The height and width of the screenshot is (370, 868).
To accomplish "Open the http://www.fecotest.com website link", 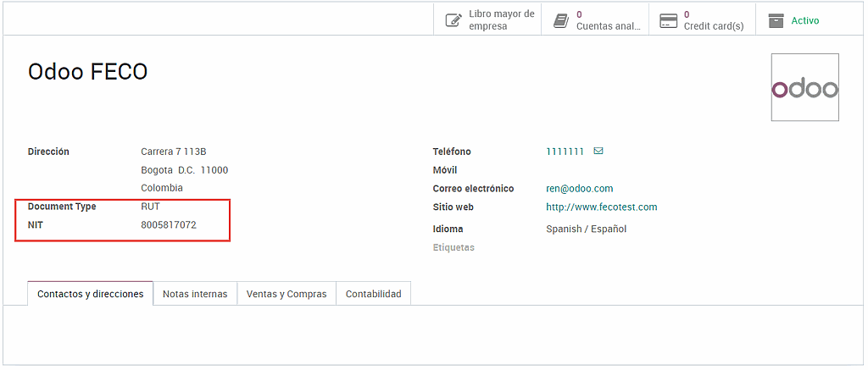I will click(x=601, y=207).
